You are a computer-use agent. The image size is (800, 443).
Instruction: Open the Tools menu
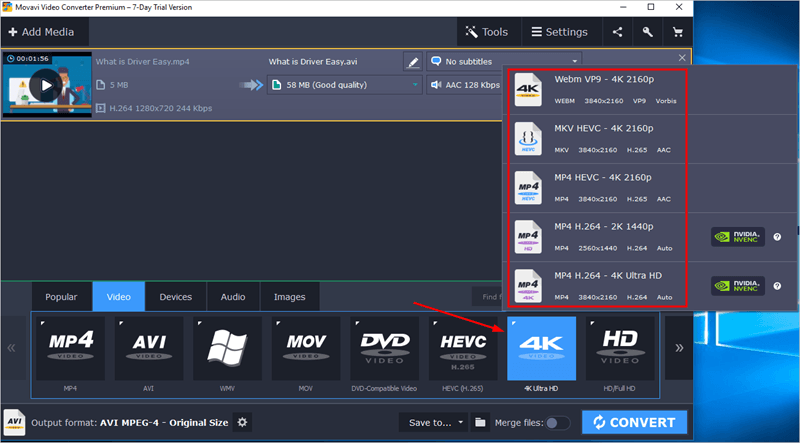[x=487, y=32]
